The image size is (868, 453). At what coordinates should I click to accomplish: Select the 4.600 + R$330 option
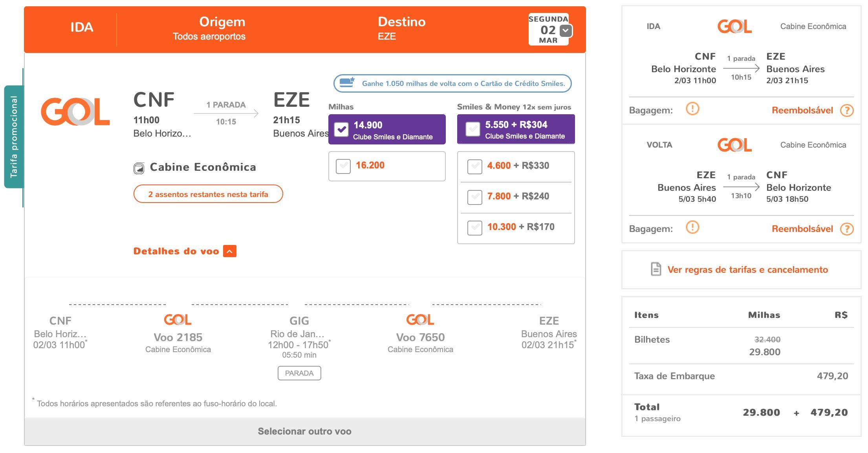click(475, 166)
